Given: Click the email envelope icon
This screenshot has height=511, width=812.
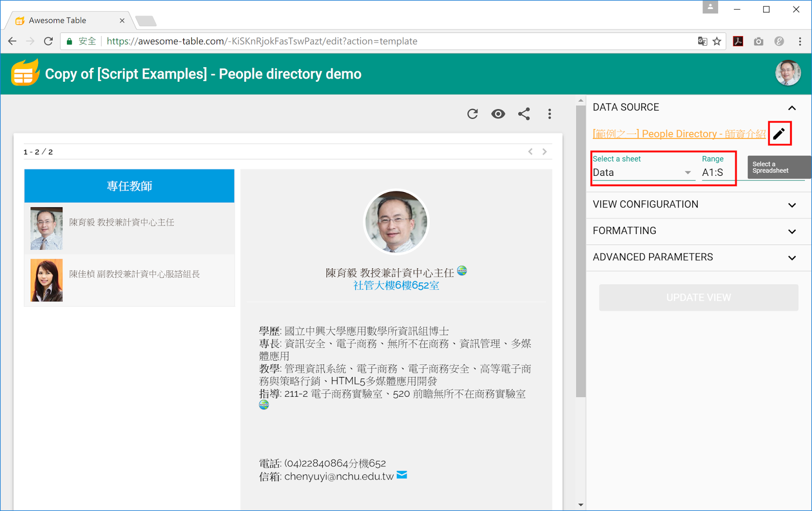Looking at the screenshot, I should click(402, 475).
